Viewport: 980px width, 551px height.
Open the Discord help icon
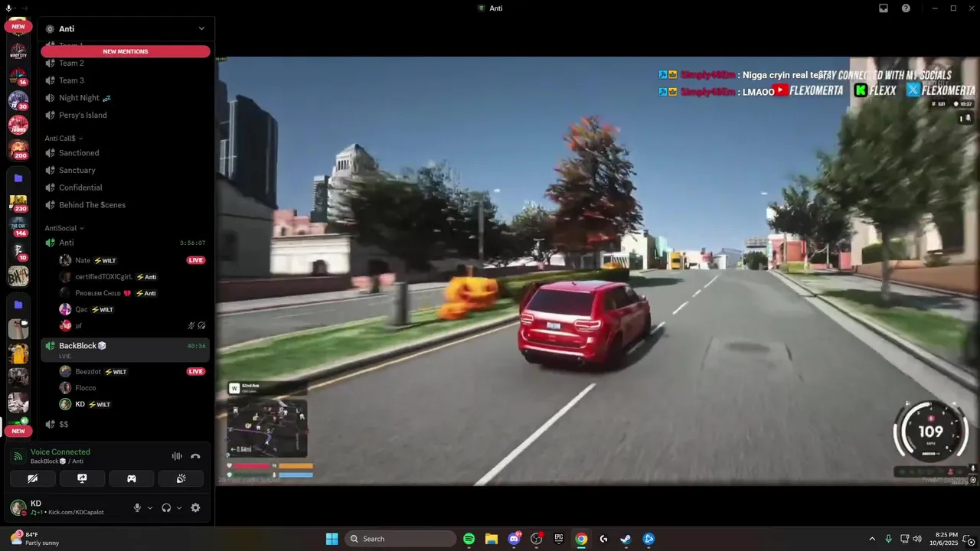click(x=906, y=8)
